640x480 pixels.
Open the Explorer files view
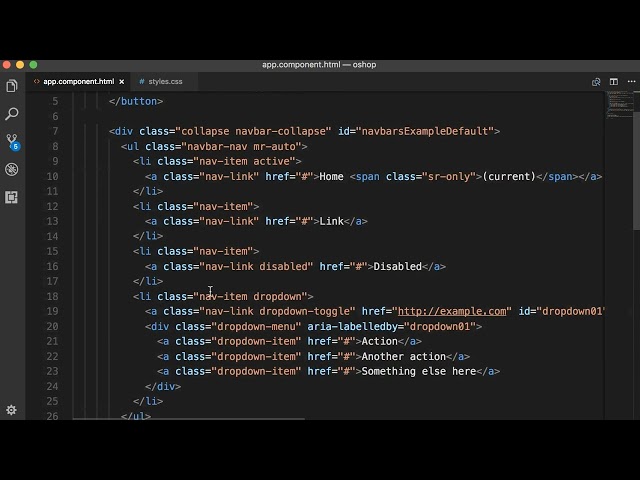coord(12,86)
